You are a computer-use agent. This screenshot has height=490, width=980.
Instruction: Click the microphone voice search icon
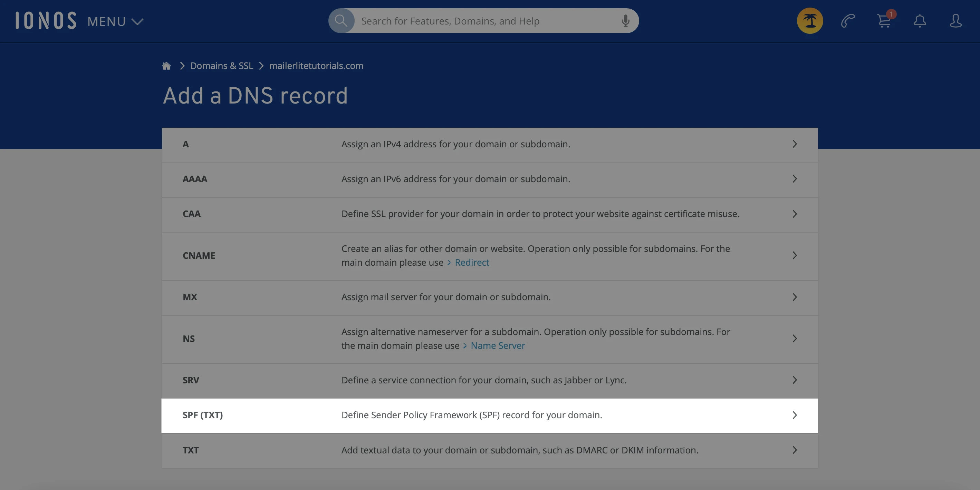pos(625,21)
